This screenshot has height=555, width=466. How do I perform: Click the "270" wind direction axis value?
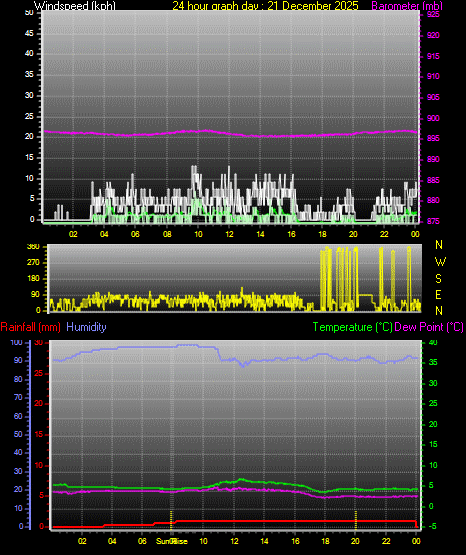(x=33, y=263)
